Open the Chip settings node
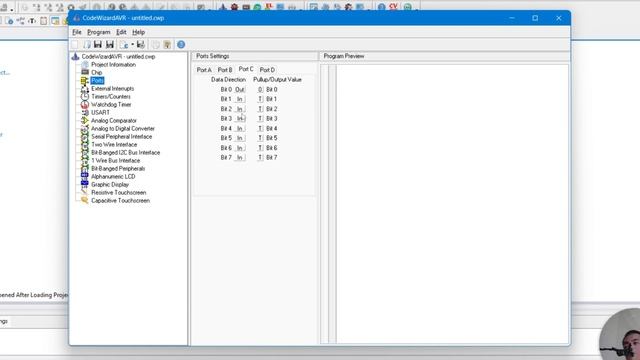Image resolution: width=640 pixels, height=360 pixels. click(97, 73)
